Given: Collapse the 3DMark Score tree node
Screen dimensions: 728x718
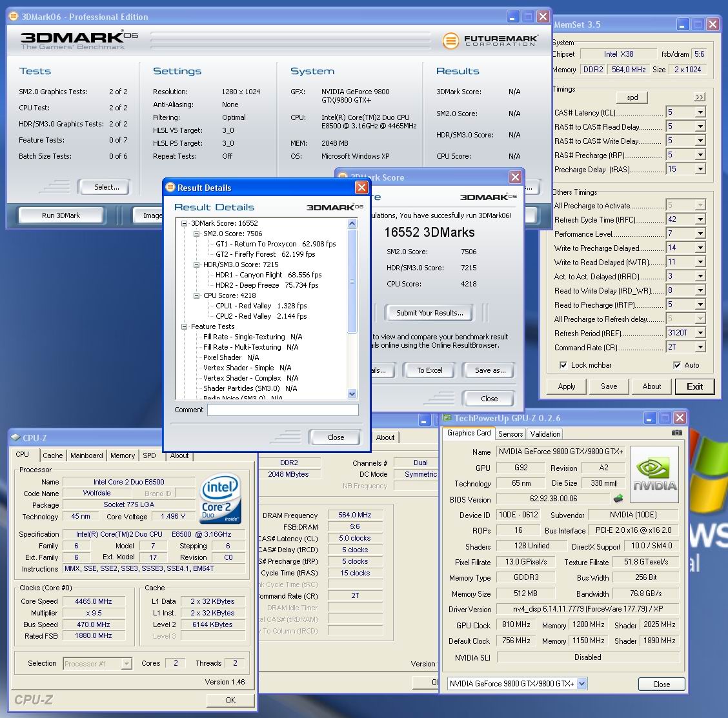Looking at the screenshot, I should pyautogui.click(x=184, y=223).
